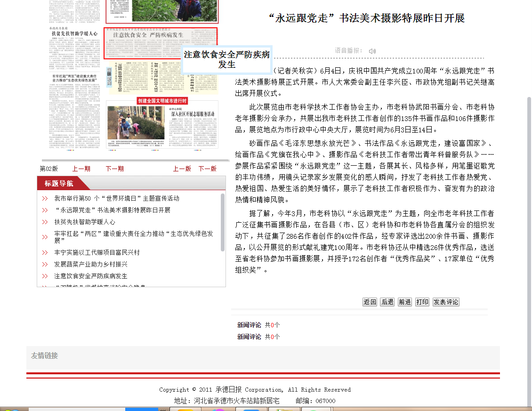
Task: Click the title navigation list scrollbar
Action: tap(223, 221)
